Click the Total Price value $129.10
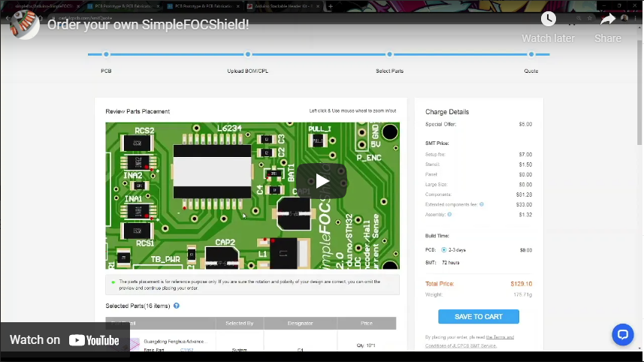644x362 pixels. pyautogui.click(x=522, y=284)
